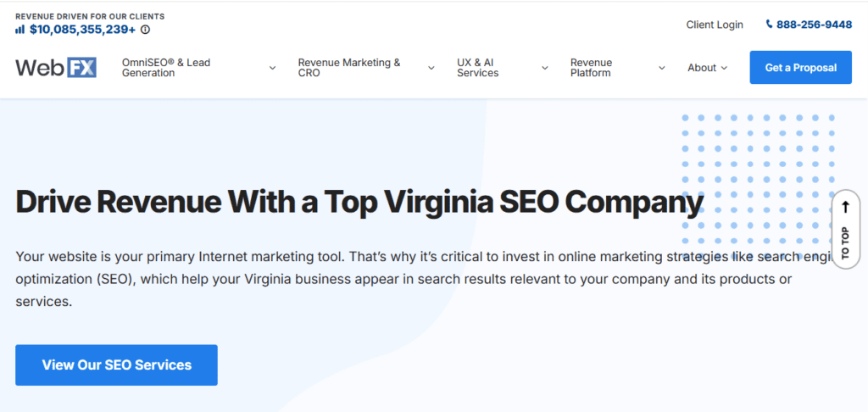The width and height of the screenshot is (868, 412).
Task: Call the 888-256-9448 phone number link
Action: (814, 25)
